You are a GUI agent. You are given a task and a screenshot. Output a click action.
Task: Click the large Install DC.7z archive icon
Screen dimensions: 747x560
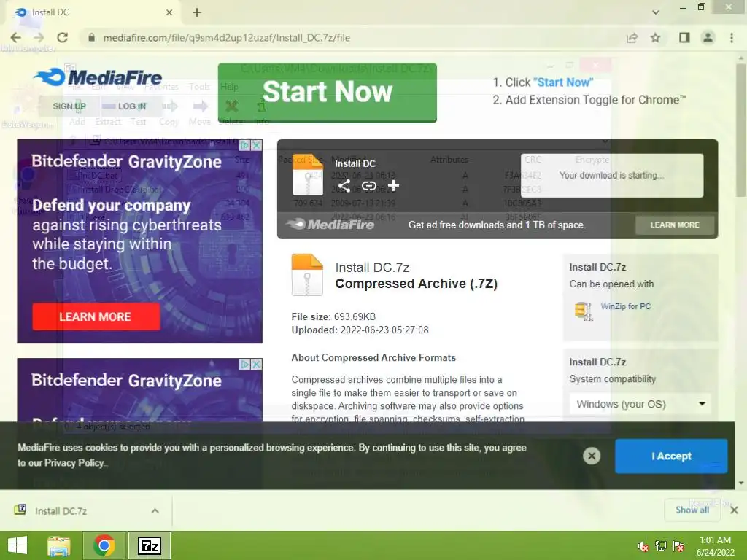tap(307, 275)
